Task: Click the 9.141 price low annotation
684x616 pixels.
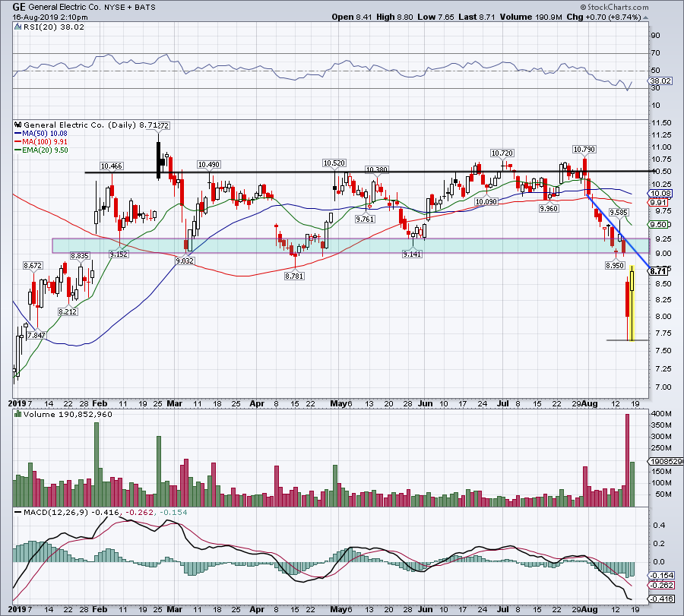Action: click(412, 254)
